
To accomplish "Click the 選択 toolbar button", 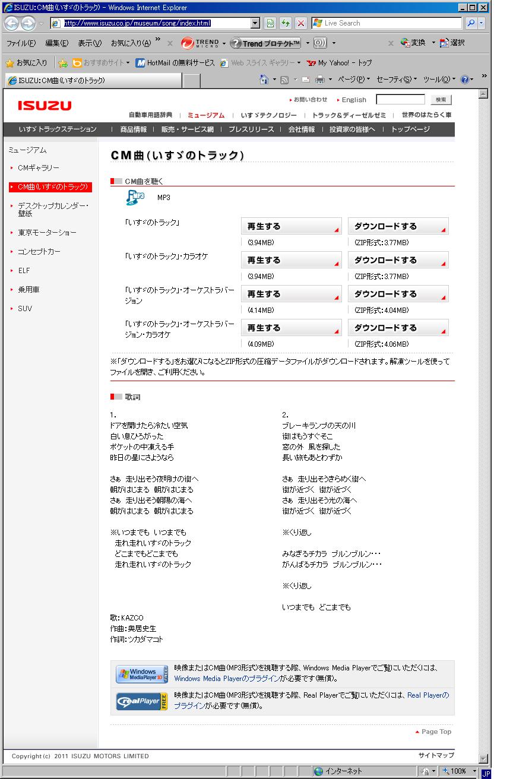I will click(452, 43).
